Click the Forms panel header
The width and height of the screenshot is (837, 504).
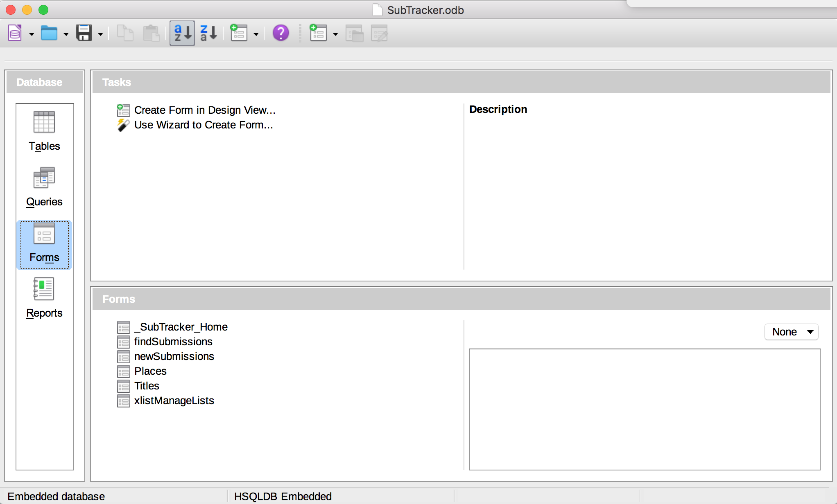[461, 299]
